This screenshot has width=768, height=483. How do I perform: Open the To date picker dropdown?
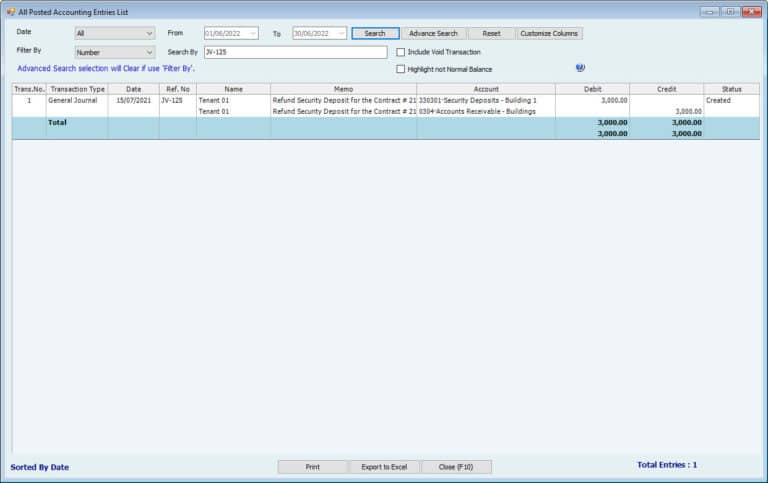coord(341,34)
